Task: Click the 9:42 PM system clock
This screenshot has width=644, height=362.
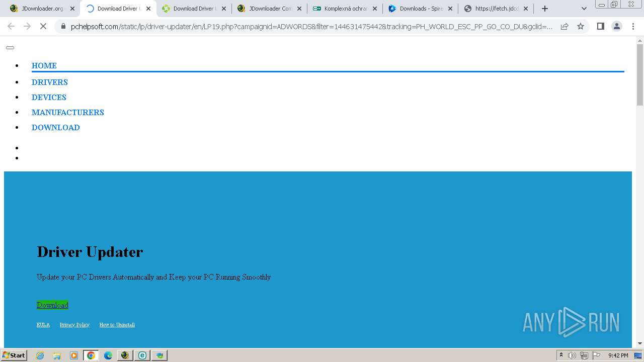Action: [x=618, y=355]
